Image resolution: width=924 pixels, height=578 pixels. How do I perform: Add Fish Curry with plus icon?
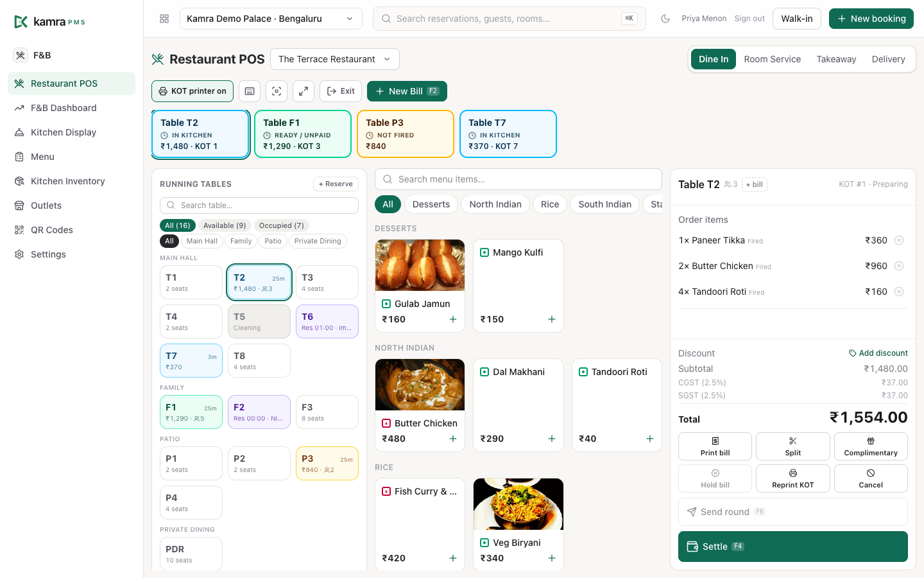[453, 558]
